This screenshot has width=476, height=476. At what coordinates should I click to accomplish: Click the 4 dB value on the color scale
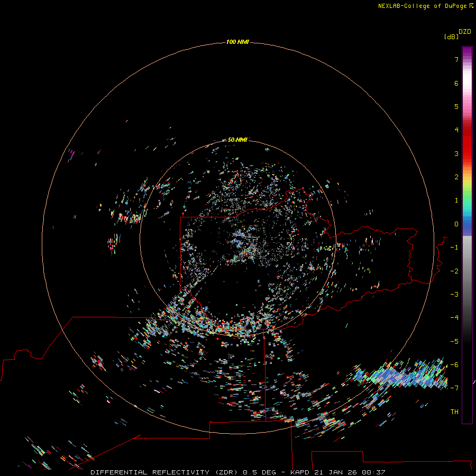[456, 130]
